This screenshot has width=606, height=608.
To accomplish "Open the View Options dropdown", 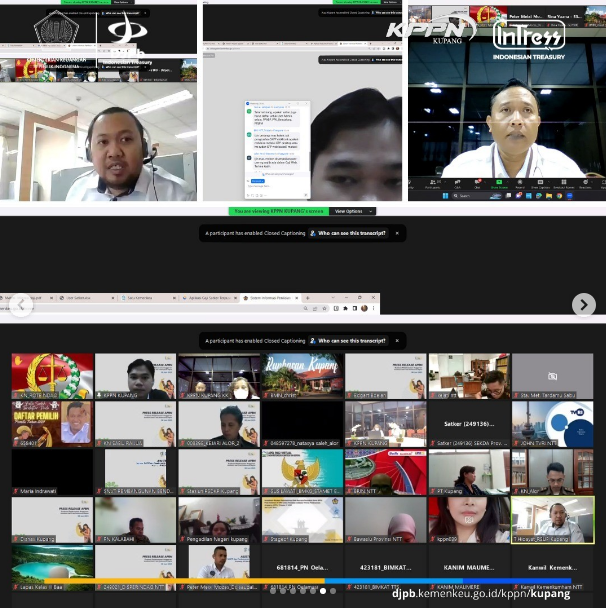I will click(352, 211).
